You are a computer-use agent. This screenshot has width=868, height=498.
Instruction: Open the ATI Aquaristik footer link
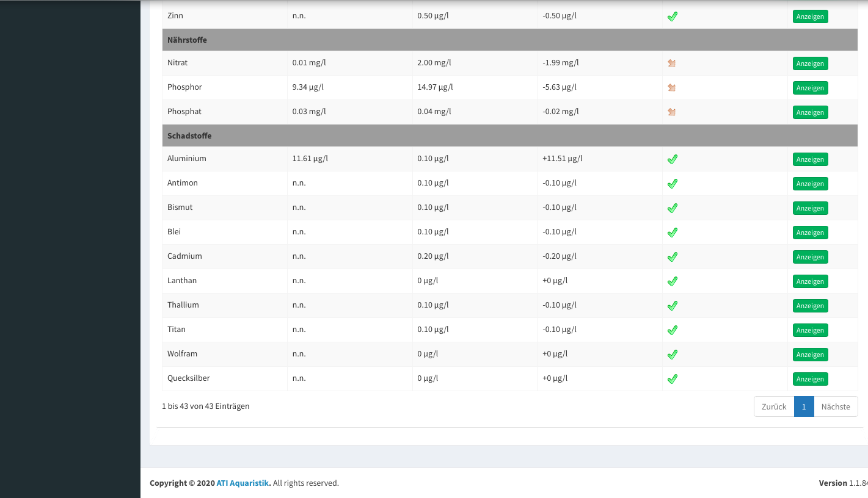click(243, 483)
